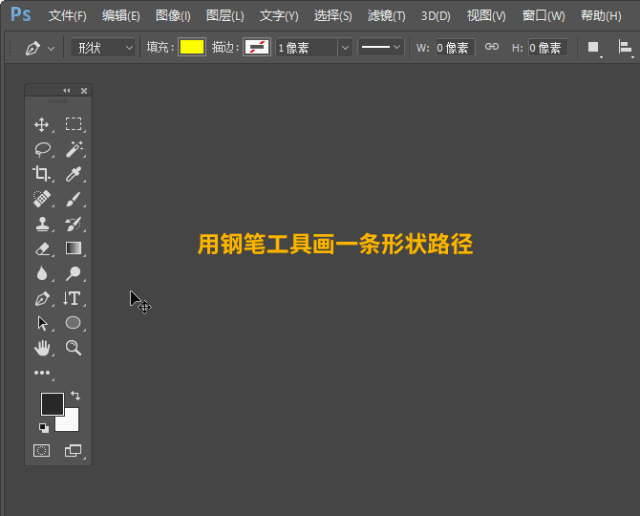The height and width of the screenshot is (516, 640).
Task: Open the 视图(V) menu
Action: pyautogui.click(x=486, y=16)
